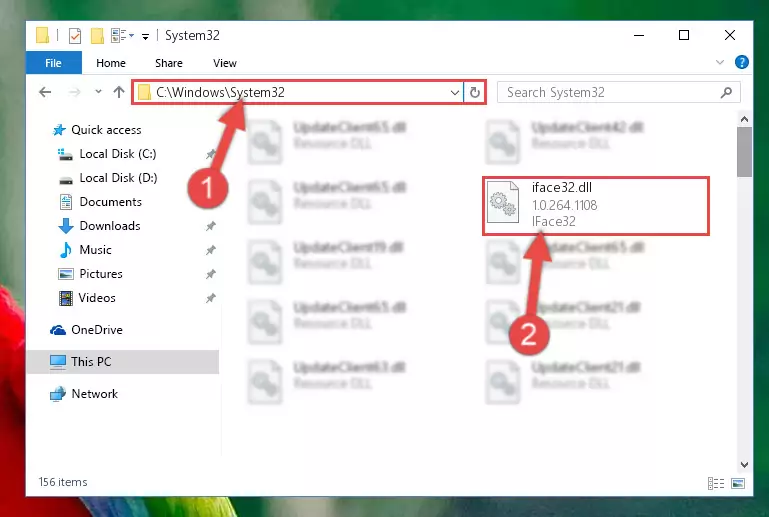
Task: Click the This PC monitor icon
Action: [x=58, y=362]
